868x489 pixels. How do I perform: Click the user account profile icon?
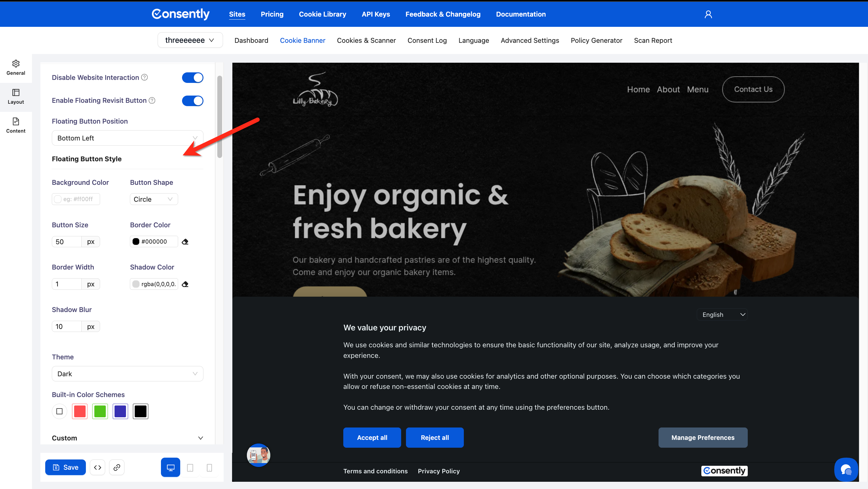click(708, 14)
